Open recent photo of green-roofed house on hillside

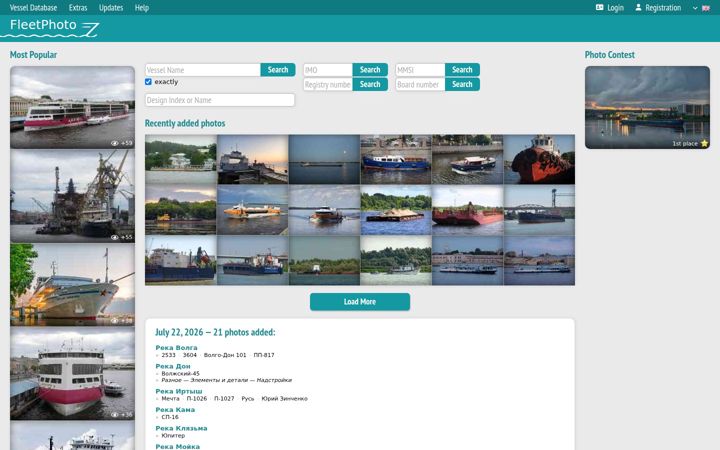click(180, 159)
